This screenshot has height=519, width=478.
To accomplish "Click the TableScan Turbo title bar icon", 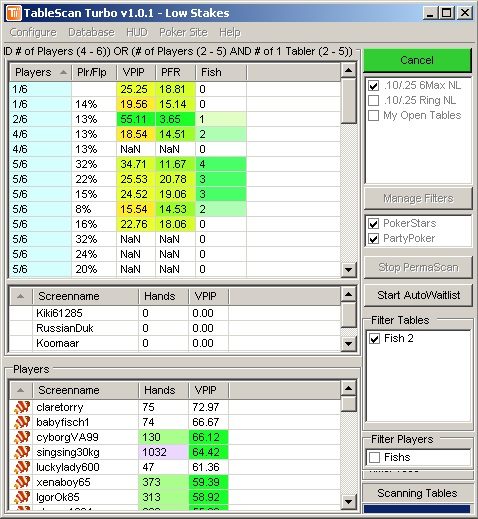I will click(x=14, y=13).
